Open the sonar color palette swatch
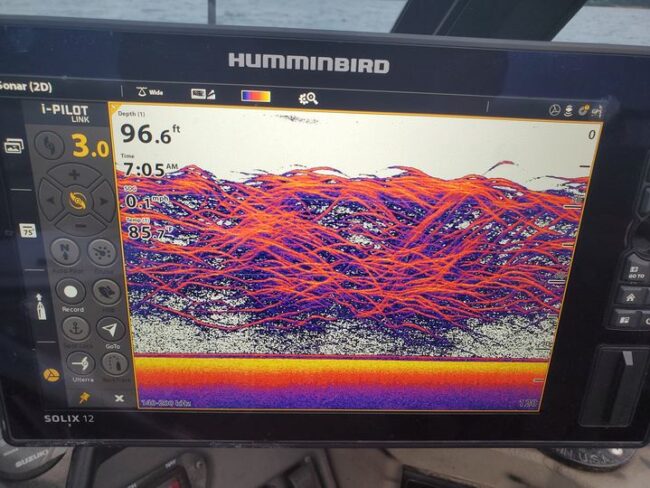650x488 pixels. pyautogui.click(x=256, y=96)
